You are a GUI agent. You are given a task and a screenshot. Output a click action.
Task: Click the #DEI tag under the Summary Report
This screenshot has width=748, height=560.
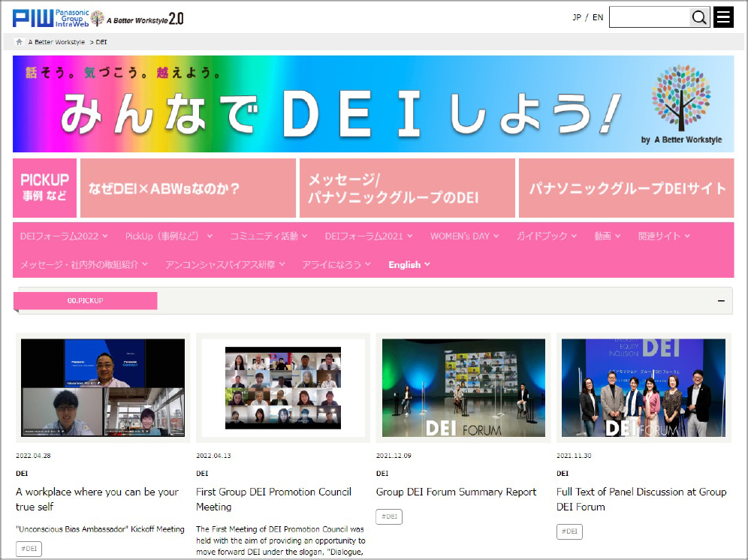coord(388,516)
